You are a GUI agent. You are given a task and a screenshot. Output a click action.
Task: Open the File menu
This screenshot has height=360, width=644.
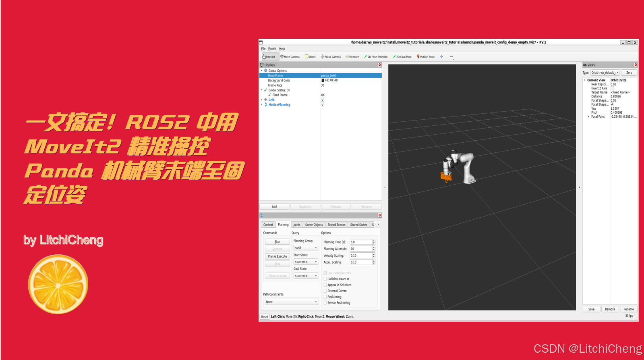(263, 49)
